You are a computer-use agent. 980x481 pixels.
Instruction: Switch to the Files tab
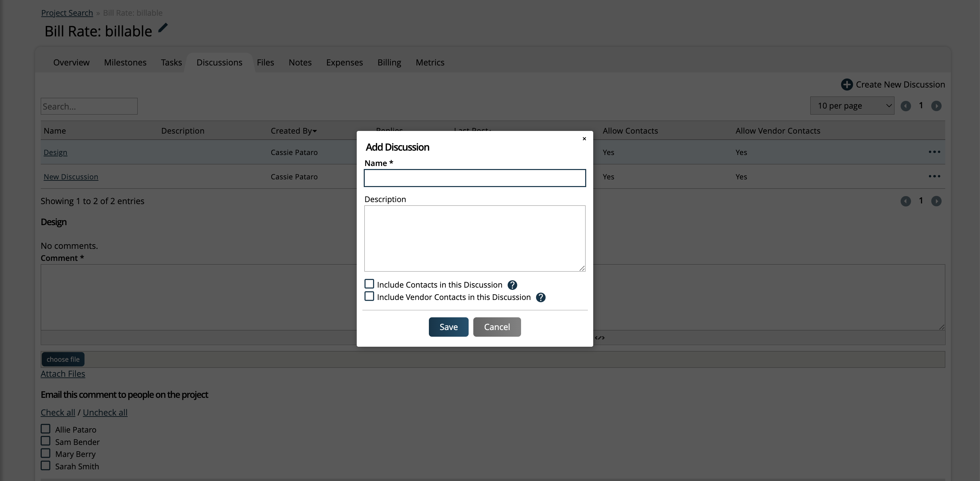[x=265, y=62]
